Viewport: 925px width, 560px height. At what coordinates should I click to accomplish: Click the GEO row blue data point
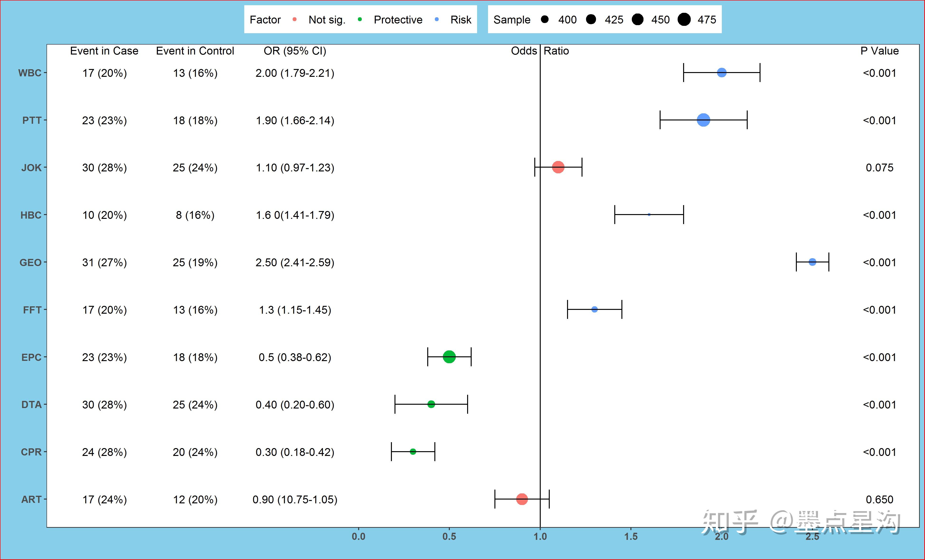point(812,262)
